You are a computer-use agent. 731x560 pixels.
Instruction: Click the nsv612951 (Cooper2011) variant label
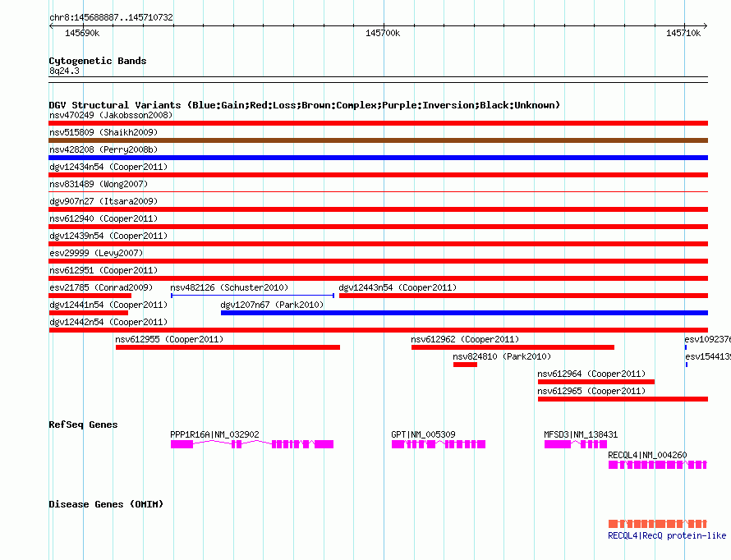click(x=103, y=270)
